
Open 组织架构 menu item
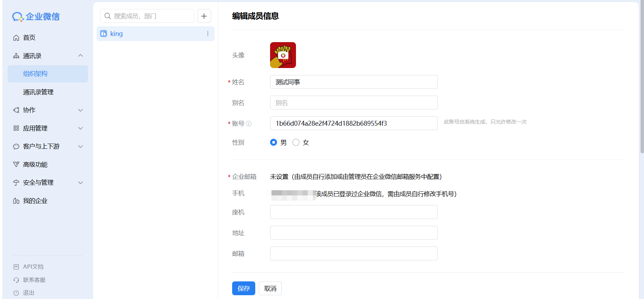tap(48, 74)
